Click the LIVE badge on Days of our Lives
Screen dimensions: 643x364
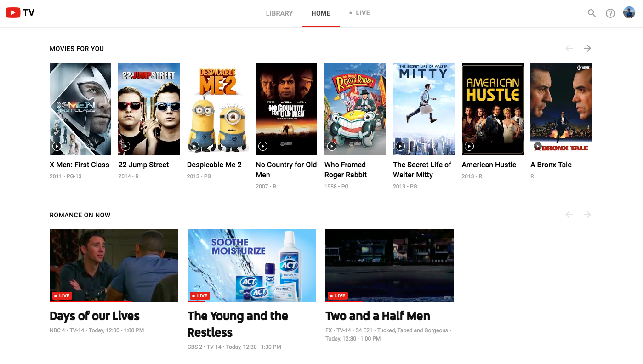[x=62, y=296]
